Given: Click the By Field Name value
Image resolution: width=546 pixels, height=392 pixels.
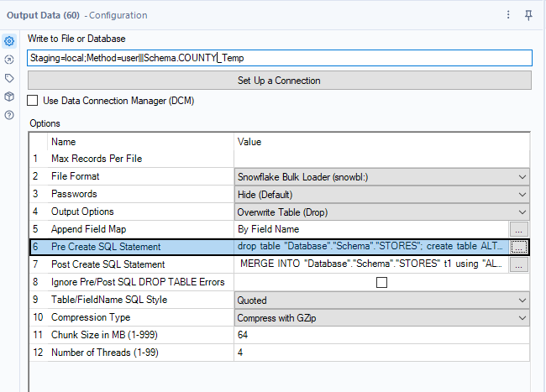Looking at the screenshot, I should point(269,229).
